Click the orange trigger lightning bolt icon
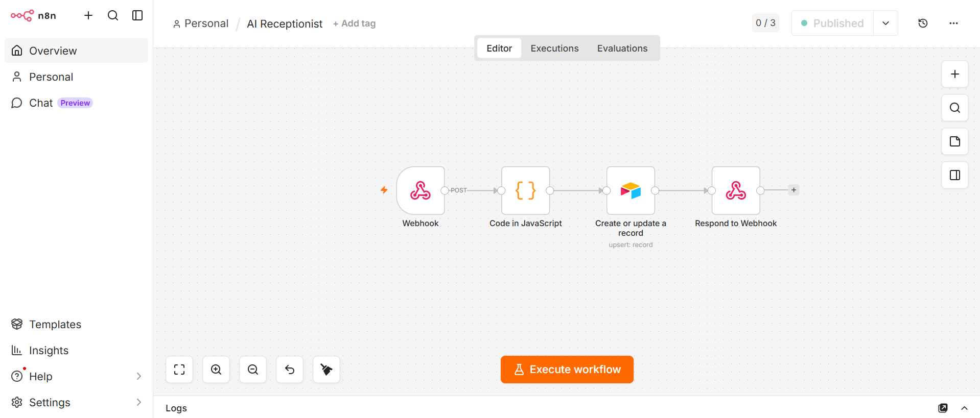Viewport: 980px width, 418px height. [384, 190]
